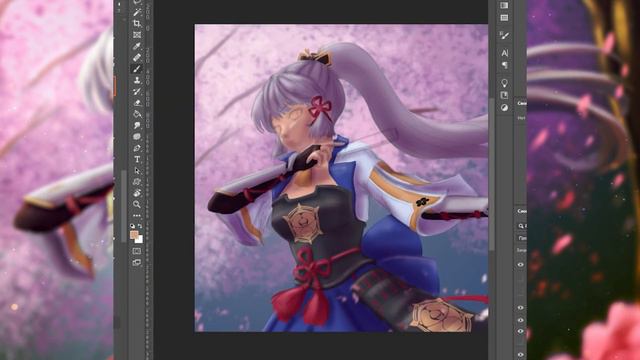Viewport: 640px width, 360px height.
Task: Swap foreground and background colors
Action: coord(140,225)
